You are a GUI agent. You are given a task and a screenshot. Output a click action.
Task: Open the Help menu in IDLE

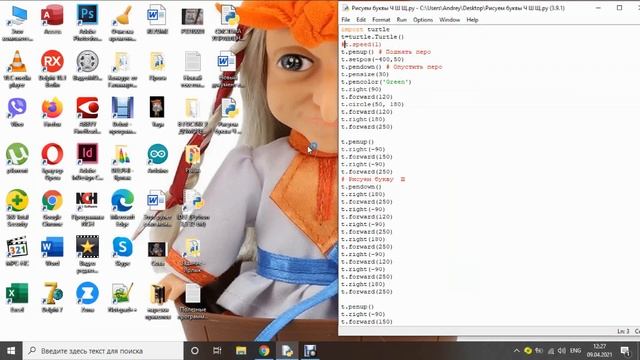coord(472,20)
